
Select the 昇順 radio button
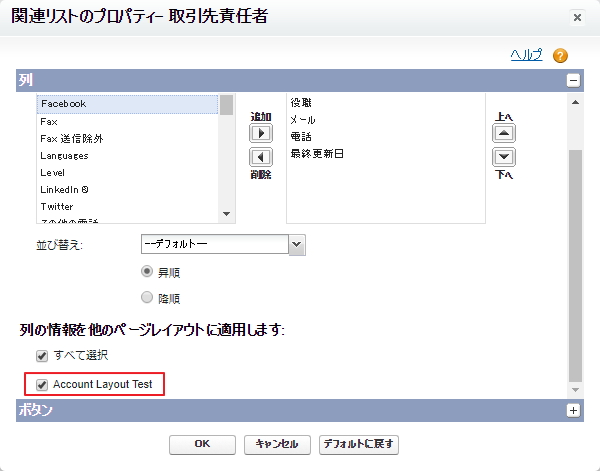(148, 271)
